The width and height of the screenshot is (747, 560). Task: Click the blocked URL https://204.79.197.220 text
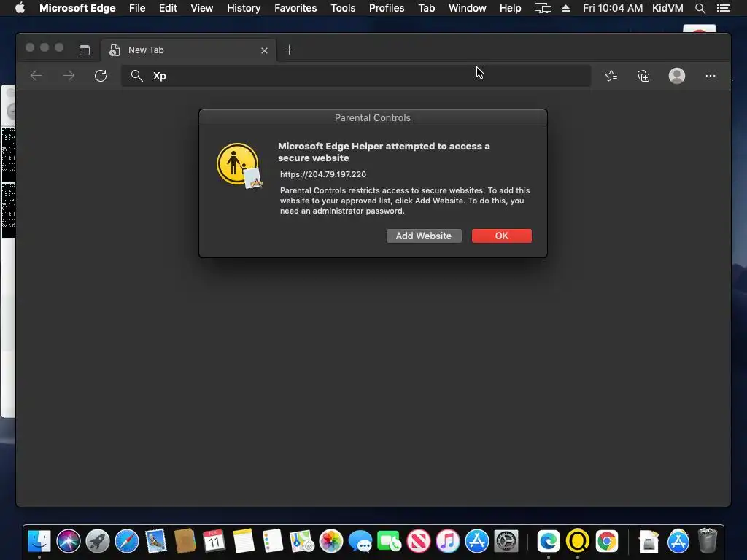click(x=323, y=174)
